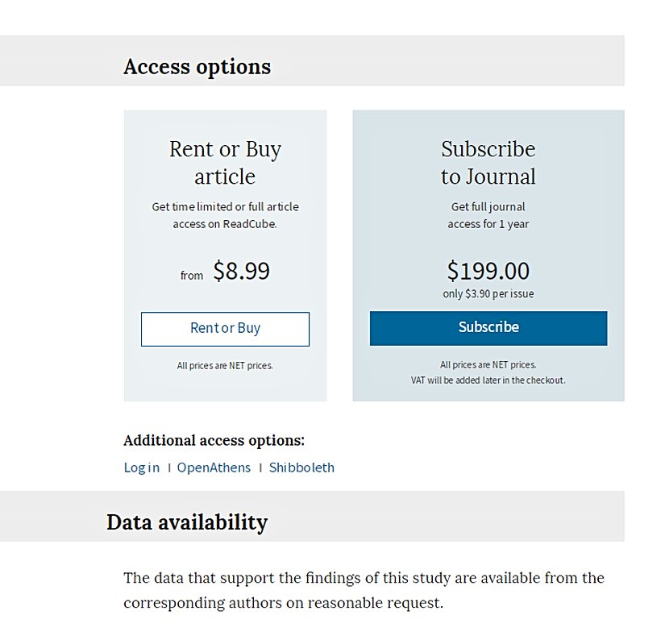The height and width of the screenshot is (644, 665).
Task: Select the 'Subscribe to Journal' card title
Action: click(x=488, y=163)
